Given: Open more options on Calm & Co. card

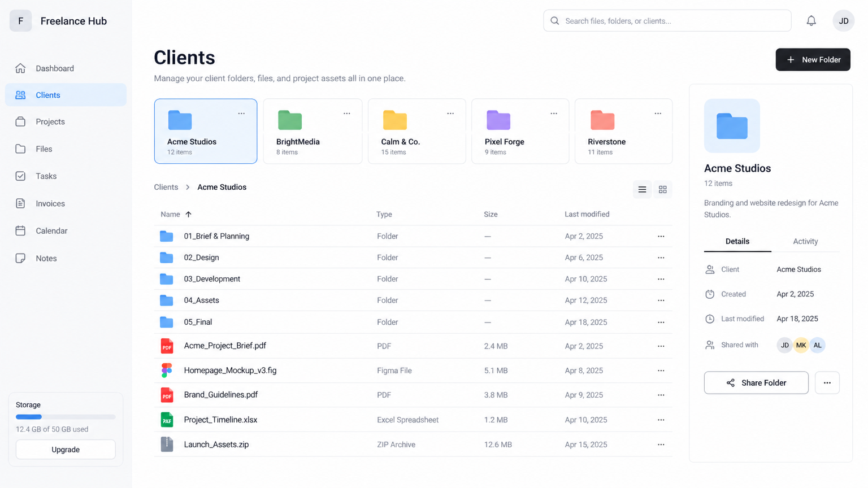Looking at the screenshot, I should 450,114.
